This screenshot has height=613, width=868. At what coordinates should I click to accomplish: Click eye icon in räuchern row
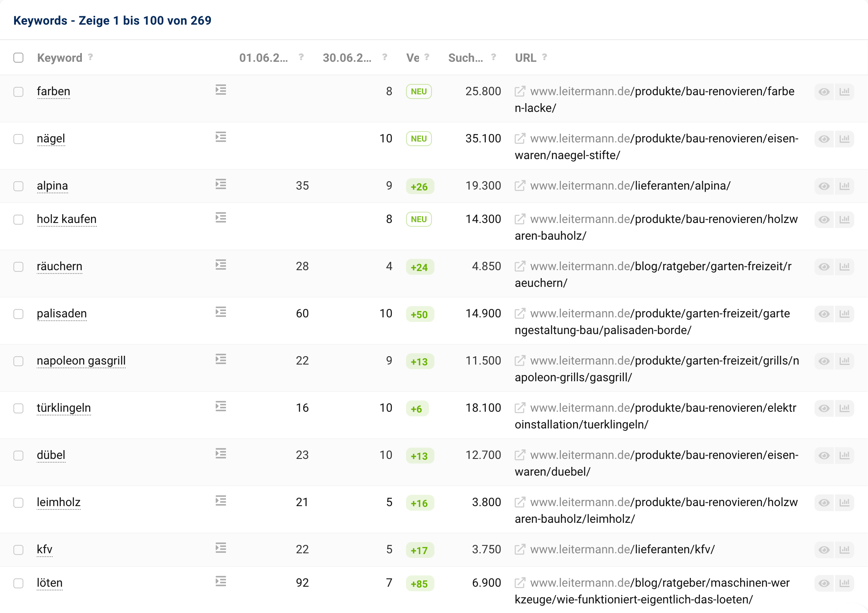(x=824, y=267)
